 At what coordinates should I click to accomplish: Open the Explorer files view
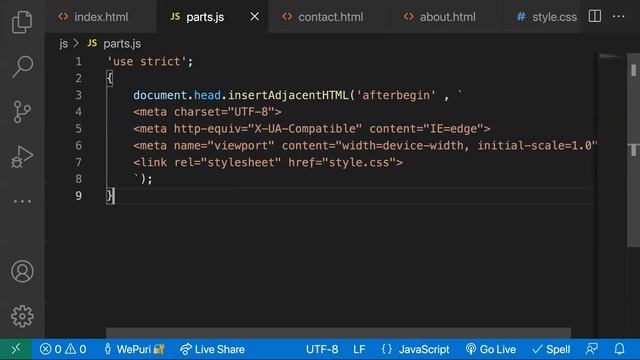[22, 22]
